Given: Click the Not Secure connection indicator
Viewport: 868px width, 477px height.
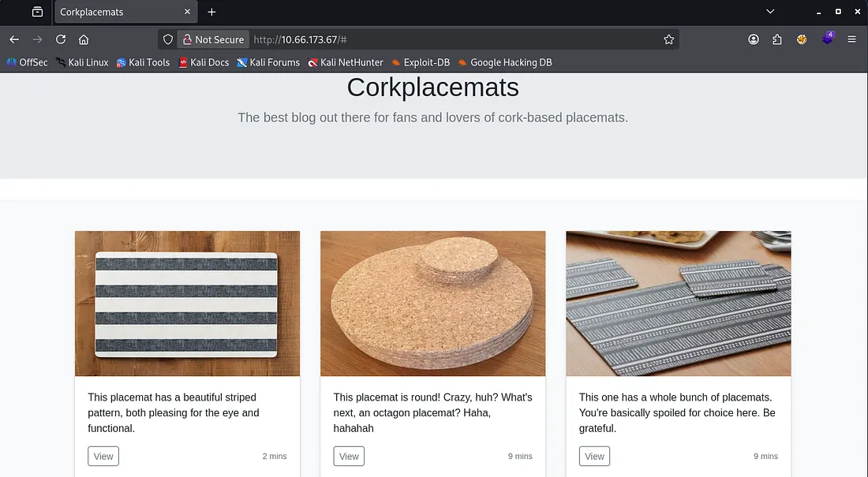Looking at the screenshot, I should point(212,39).
